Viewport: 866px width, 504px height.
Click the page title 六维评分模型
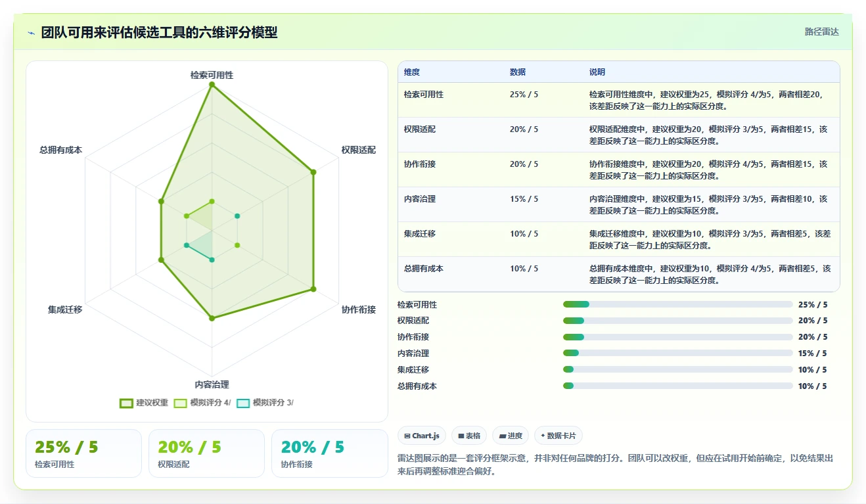(159, 33)
